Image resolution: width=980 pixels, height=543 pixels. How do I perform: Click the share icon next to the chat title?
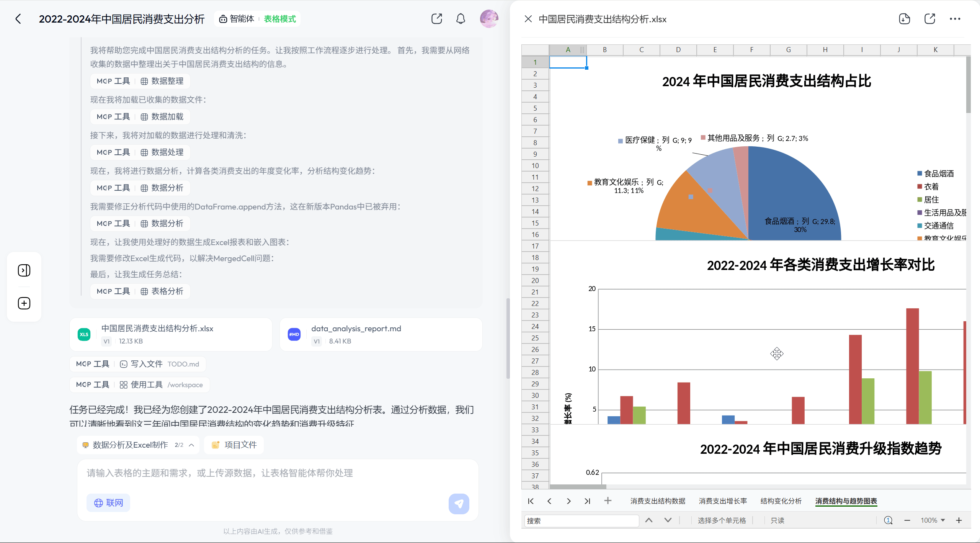[x=436, y=18]
